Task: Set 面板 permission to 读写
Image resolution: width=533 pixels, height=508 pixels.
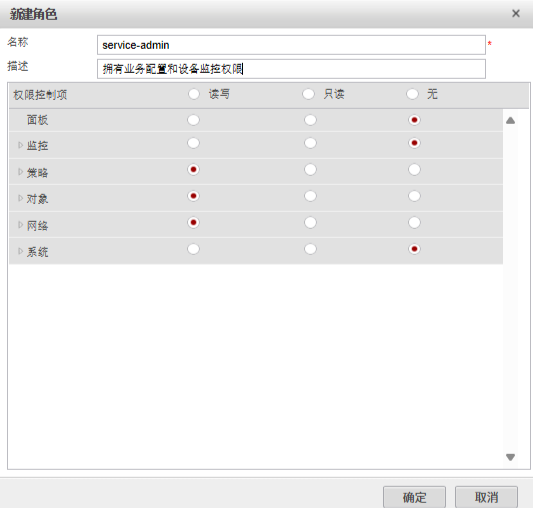Action: [193, 120]
